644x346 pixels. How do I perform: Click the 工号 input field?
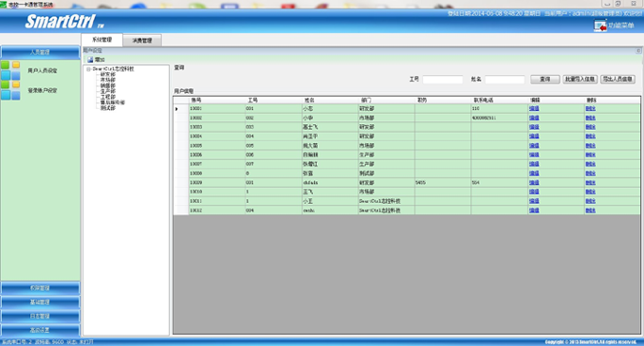443,79
